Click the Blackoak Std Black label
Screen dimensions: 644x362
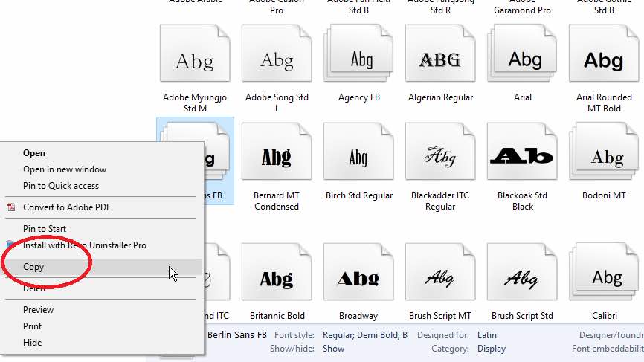click(522, 201)
